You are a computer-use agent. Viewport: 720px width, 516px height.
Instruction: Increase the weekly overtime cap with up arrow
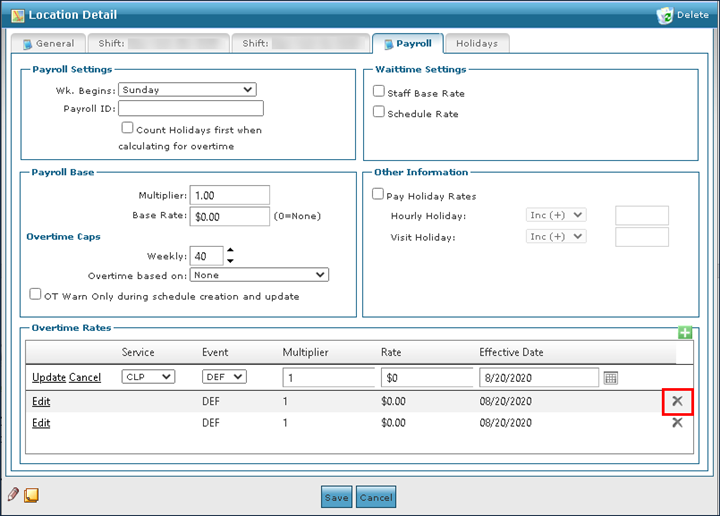pos(229,251)
